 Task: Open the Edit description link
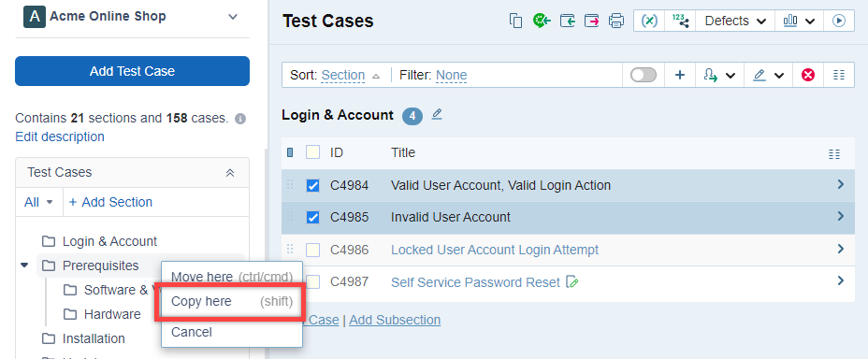(x=60, y=136)
